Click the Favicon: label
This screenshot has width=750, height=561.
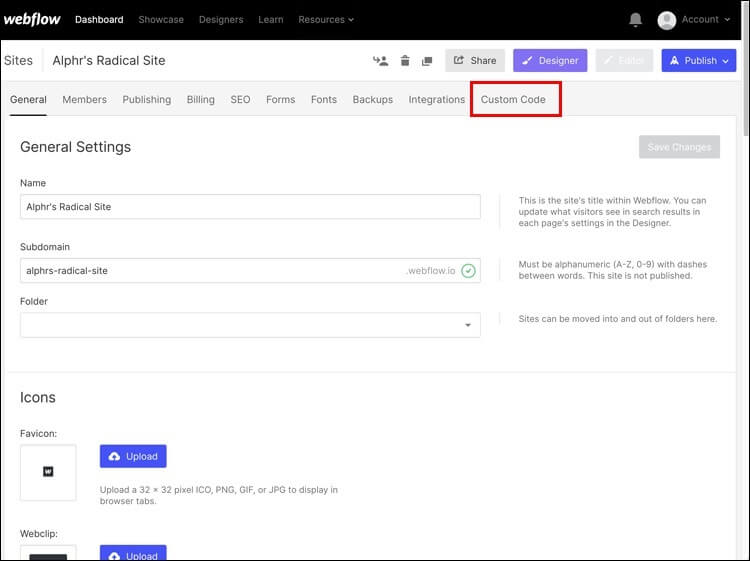point(38,433)
